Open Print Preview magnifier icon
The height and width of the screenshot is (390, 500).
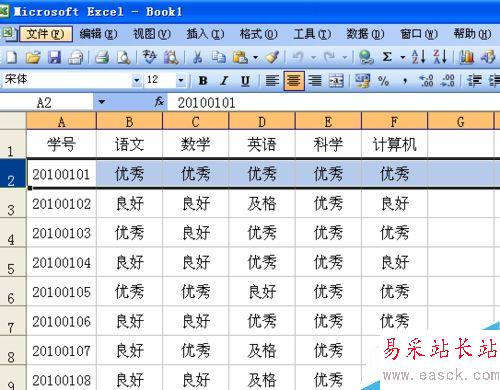click(x=124, y=57)
